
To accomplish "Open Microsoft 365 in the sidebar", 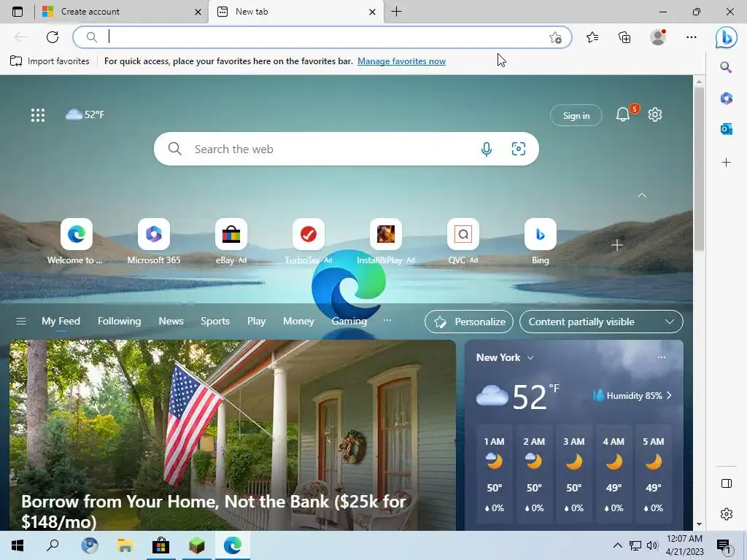I will coord(726,98).
